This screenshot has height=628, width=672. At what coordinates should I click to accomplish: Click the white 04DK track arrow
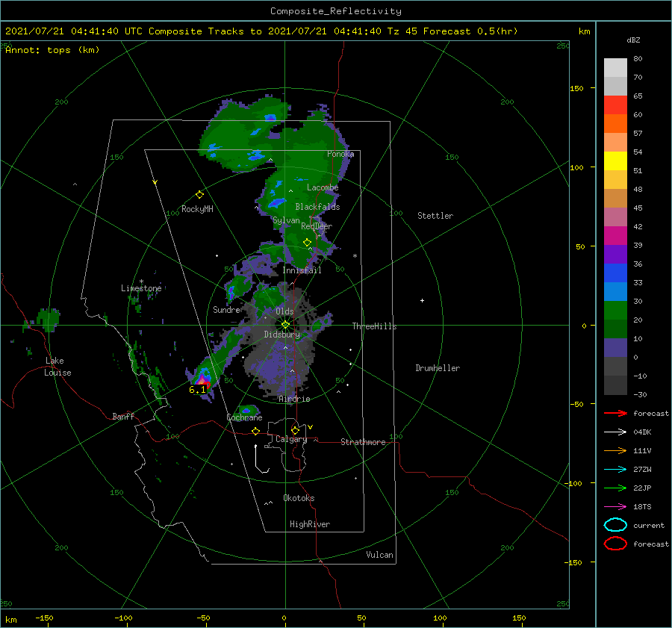(x=615, y=432)
